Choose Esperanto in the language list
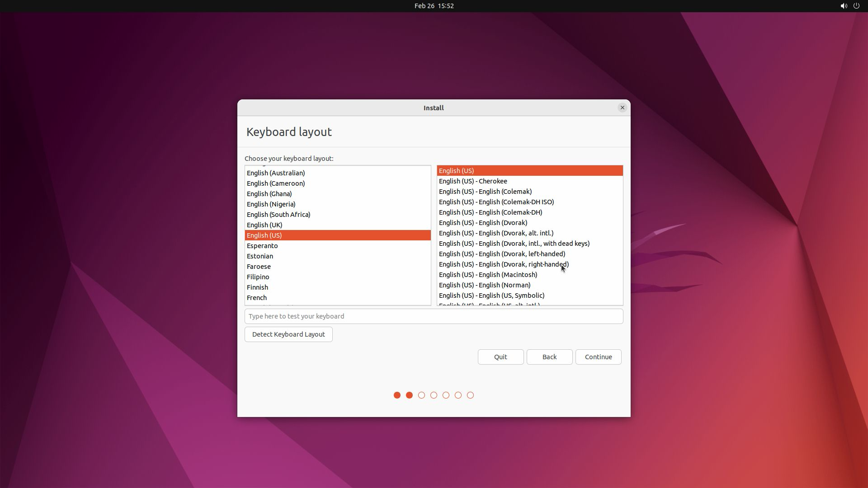The image size is (868, 488). tap(262, 246)
